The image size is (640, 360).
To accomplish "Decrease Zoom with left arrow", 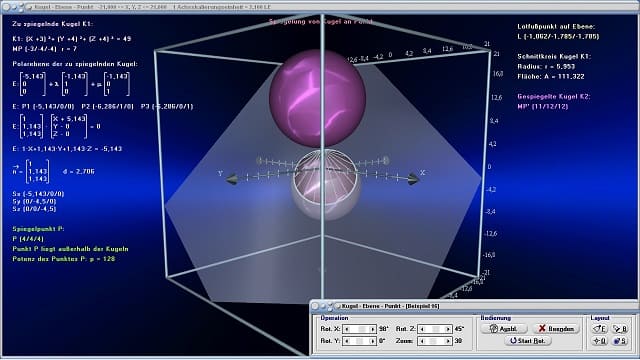I will (x=422, y=341).
